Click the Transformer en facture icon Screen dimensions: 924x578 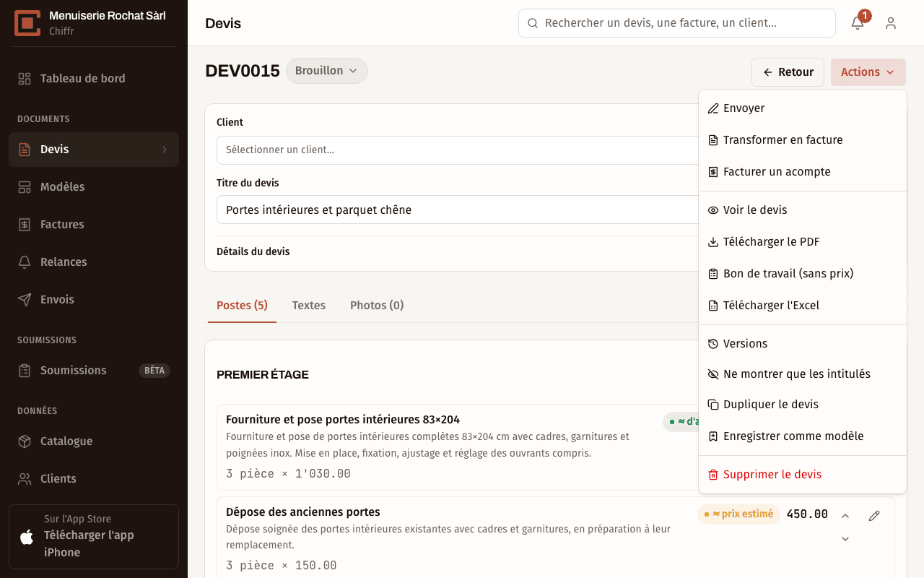(713, 140)
